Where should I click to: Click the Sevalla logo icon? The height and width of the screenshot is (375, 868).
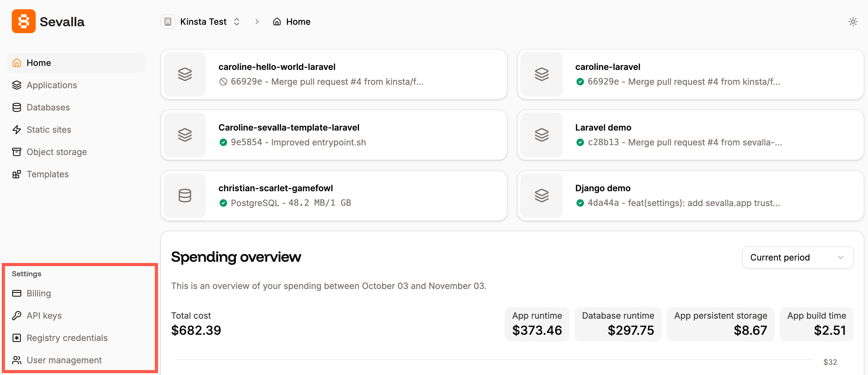coord(24,21)
